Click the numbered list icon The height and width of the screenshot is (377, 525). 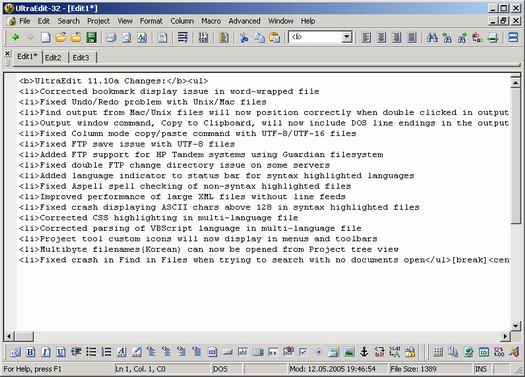[x=106, y=352]
